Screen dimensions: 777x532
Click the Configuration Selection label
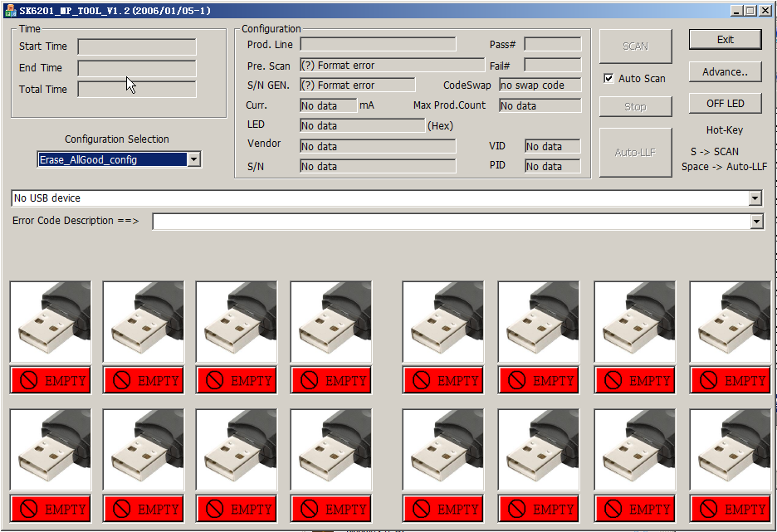click(117, 139)
